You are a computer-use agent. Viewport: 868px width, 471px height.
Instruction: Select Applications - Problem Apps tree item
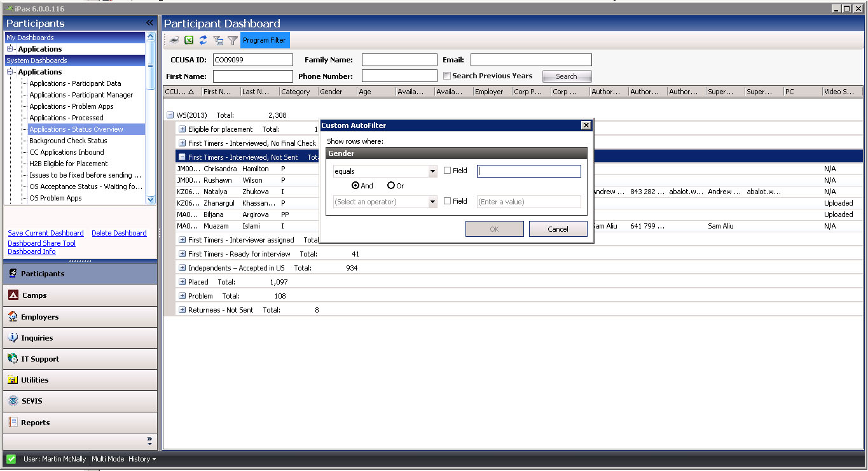(x=71, y=106)
